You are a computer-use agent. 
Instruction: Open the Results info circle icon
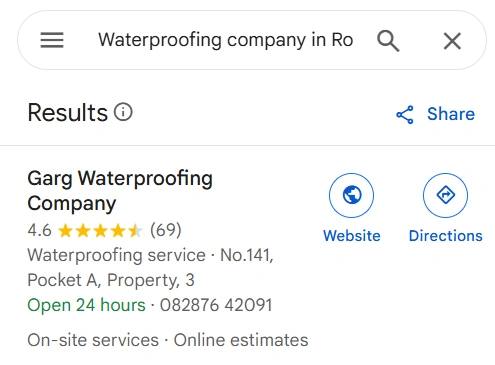(x=123, y=112)
